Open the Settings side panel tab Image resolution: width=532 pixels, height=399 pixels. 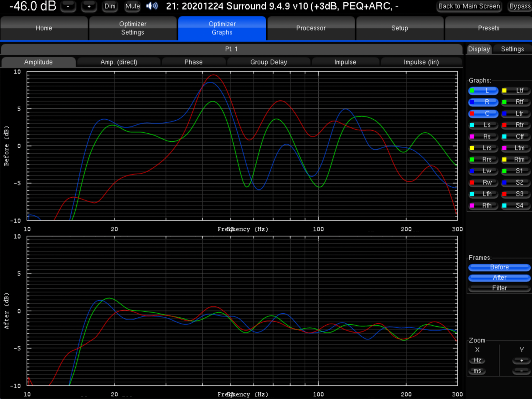coord(512,49)
